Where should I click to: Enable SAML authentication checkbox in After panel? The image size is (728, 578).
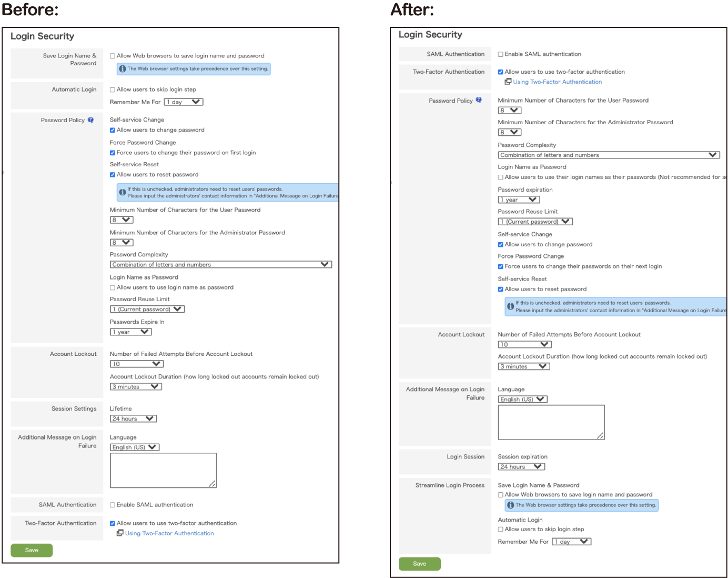501,54
